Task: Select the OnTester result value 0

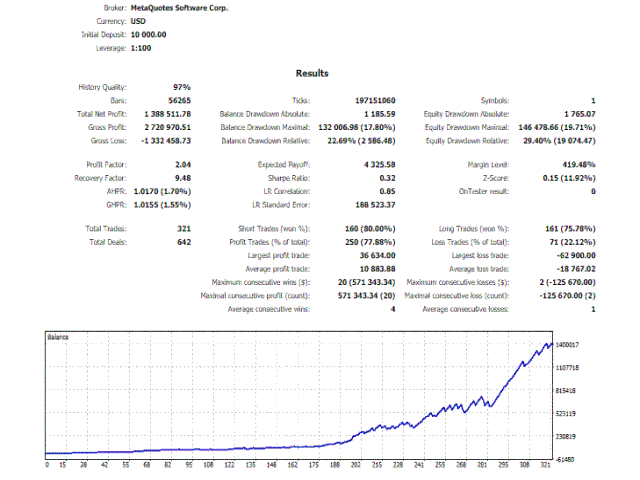Action: click(x=593, y=191)
